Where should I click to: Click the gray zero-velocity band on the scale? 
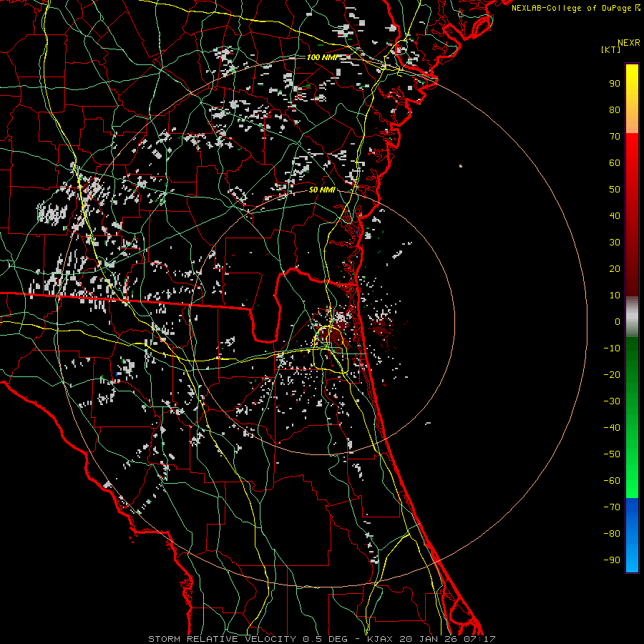click(x=632, y=316)
